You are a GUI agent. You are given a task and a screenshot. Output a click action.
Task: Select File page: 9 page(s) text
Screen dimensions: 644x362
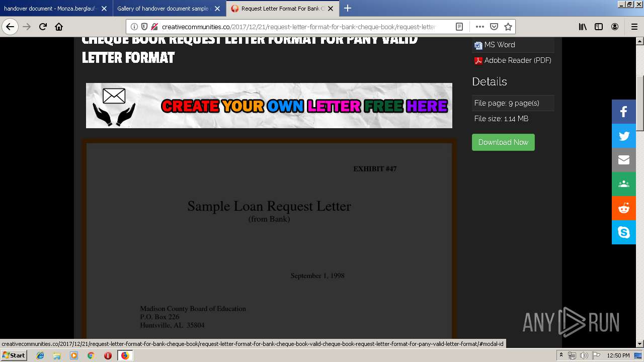pos(507,103)
